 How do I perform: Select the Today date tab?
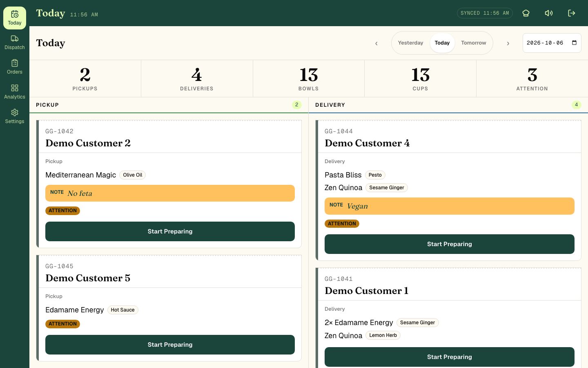(x=442, y=43)
